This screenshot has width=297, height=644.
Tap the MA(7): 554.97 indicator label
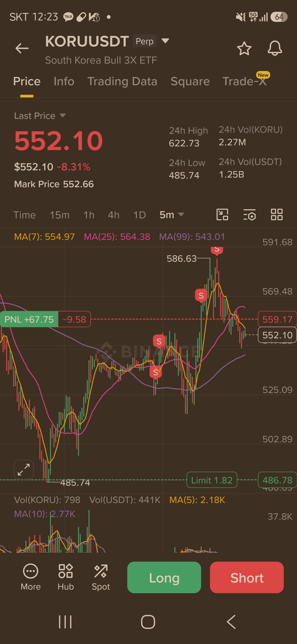pyautogui.click(x=45, y=237)
